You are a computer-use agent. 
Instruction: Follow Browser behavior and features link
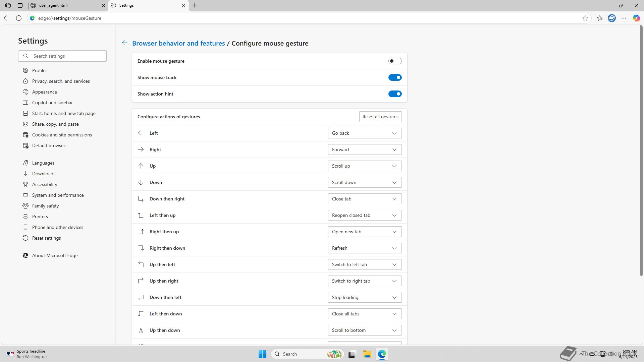tap(178, 43)
